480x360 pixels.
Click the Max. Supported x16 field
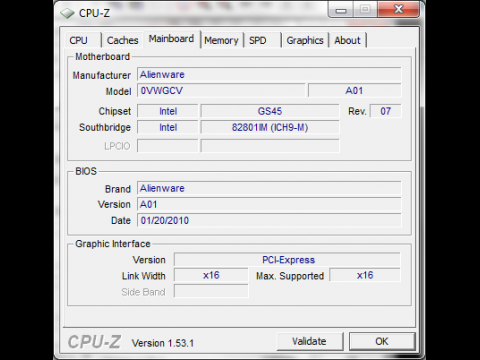pos(365,276)
